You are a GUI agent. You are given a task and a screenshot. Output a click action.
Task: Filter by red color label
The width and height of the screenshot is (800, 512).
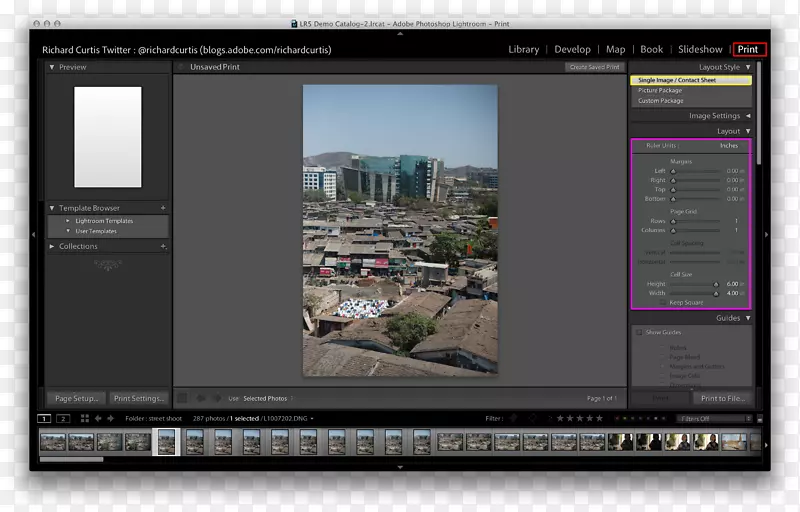(617, 419)
